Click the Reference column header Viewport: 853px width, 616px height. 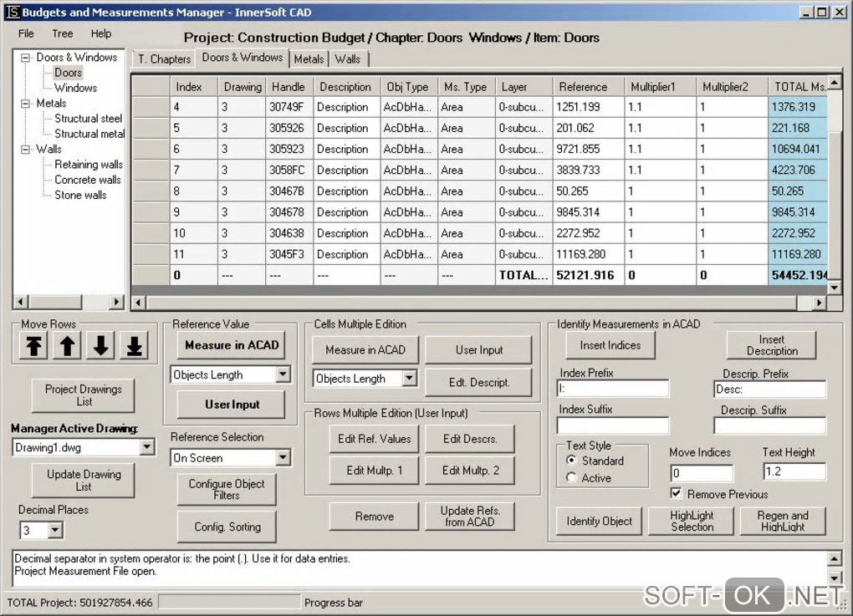tap(589, 86)
